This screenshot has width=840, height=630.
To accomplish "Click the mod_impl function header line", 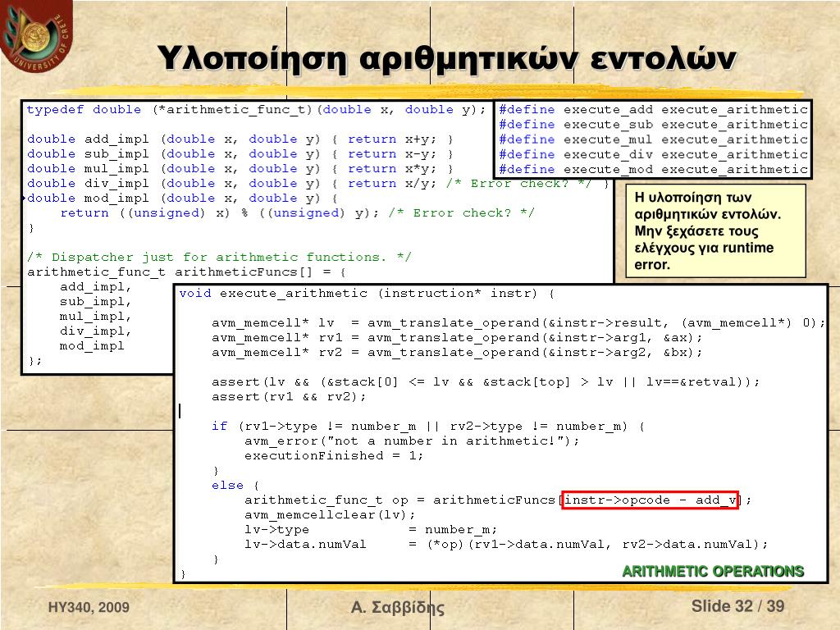I will pos(182,199).
